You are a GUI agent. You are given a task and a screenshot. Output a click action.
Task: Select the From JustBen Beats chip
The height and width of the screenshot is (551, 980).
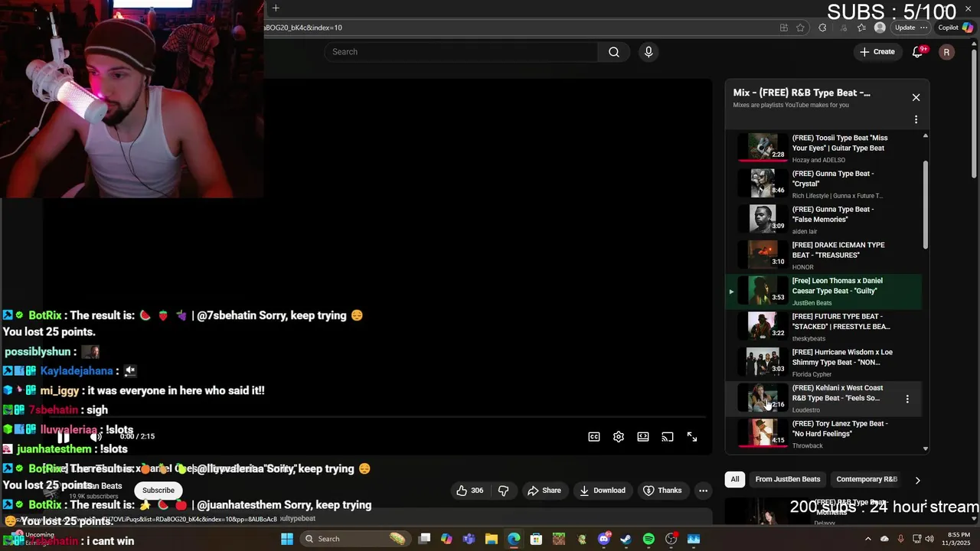tap(788, 479)
